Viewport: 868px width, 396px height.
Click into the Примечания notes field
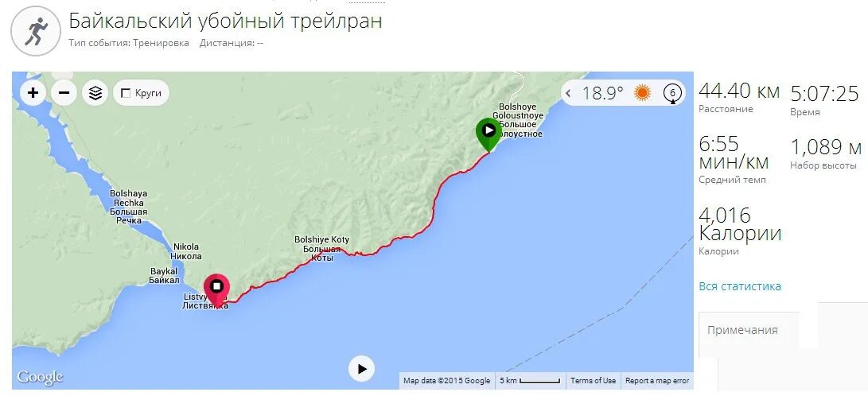point(749,335)
